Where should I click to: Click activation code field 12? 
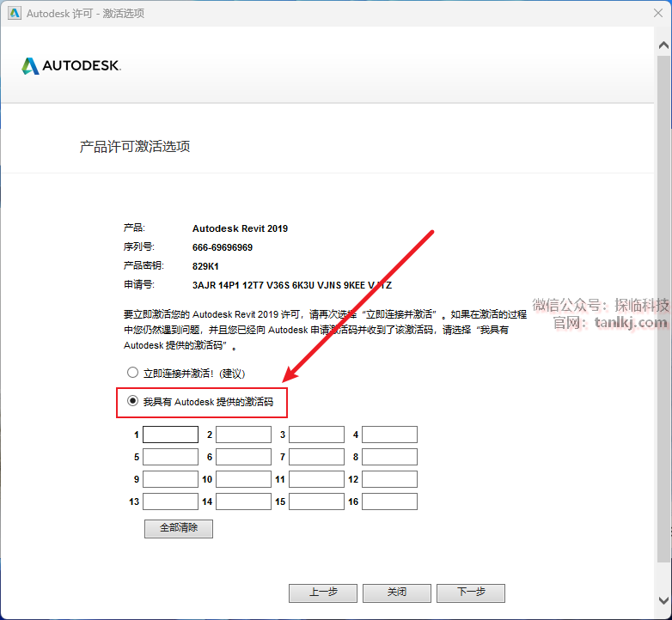pyautogui.click(x=389, y=479)
